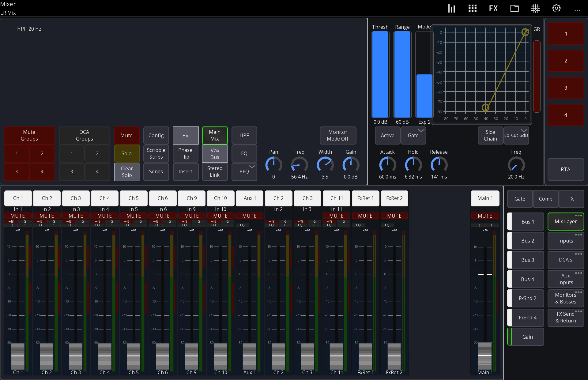Switch to the Gate tab

(x=520, y=199)
